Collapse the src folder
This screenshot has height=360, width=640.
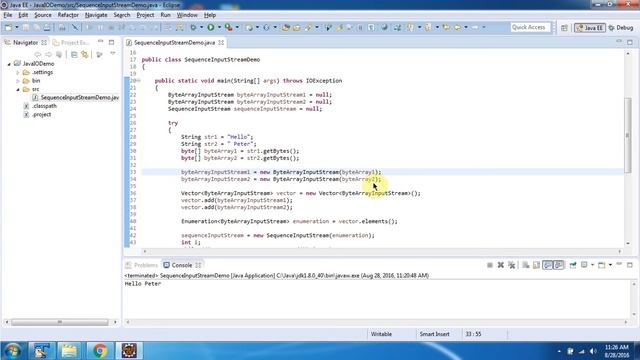tap(18, 89)
